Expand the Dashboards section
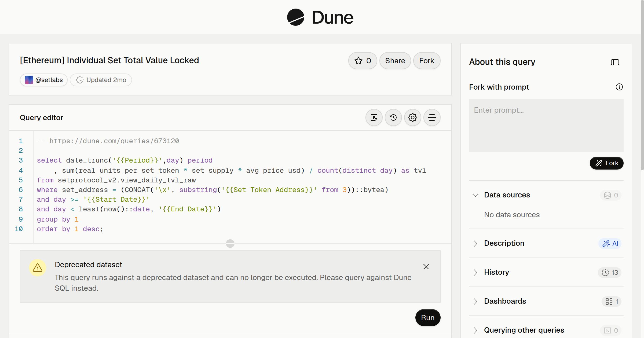This screenshot has height=338, width=644. click(475, 301)
